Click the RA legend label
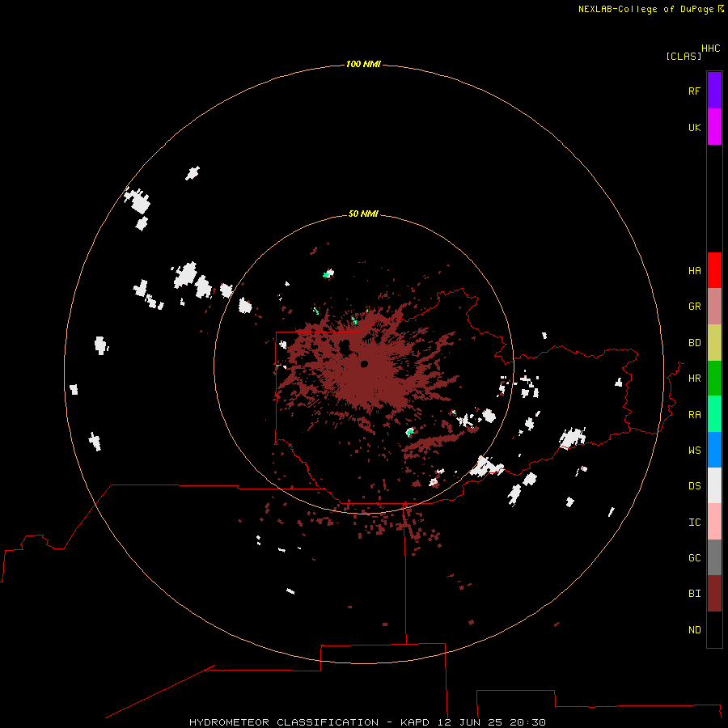Image resolution: width=728 pixels, height=728 pixels. [x=694, y=415]
